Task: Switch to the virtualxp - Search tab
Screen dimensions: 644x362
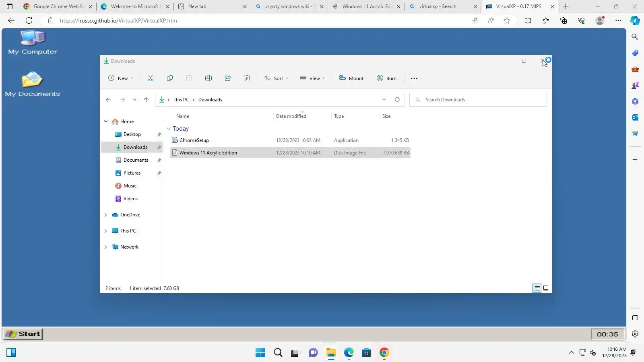Action: pyautogui.click(x=444, y=6)
